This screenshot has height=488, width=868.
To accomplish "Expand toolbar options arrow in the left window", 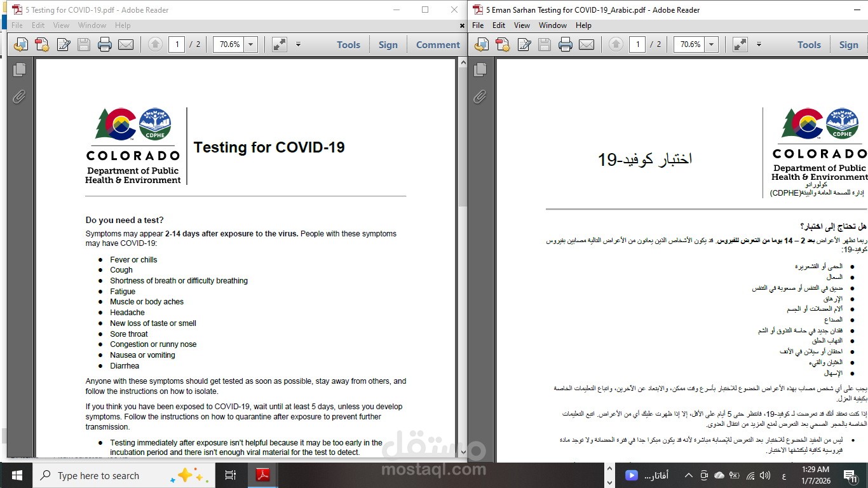I will tap(298, 44).
